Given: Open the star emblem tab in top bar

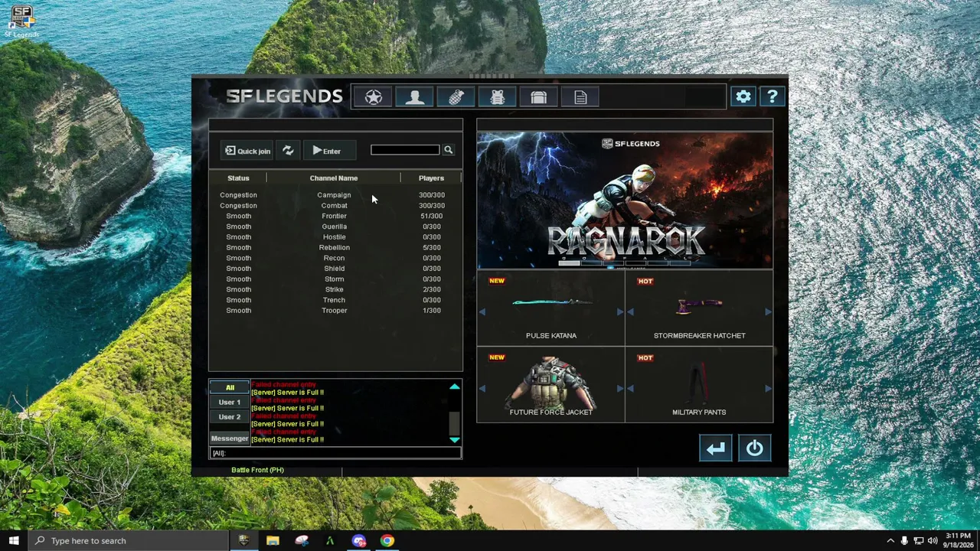Looking at the screenshot, I should click(374, 97).
